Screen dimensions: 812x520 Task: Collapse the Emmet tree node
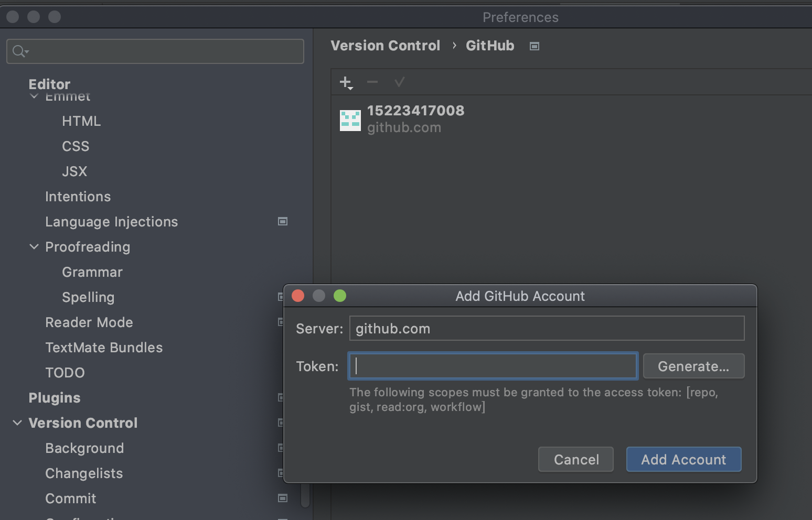tap(34, 97)
